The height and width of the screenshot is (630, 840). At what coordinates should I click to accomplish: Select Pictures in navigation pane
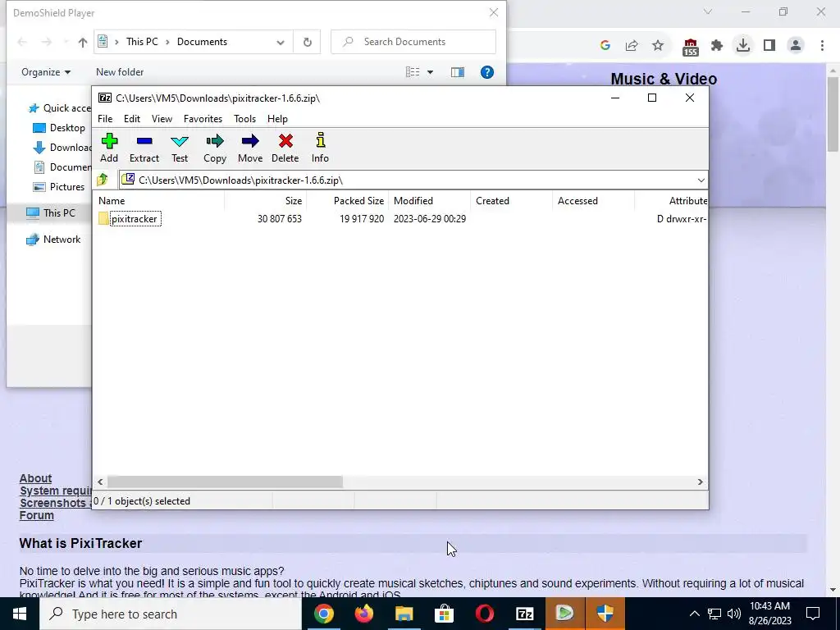(59, 187)
